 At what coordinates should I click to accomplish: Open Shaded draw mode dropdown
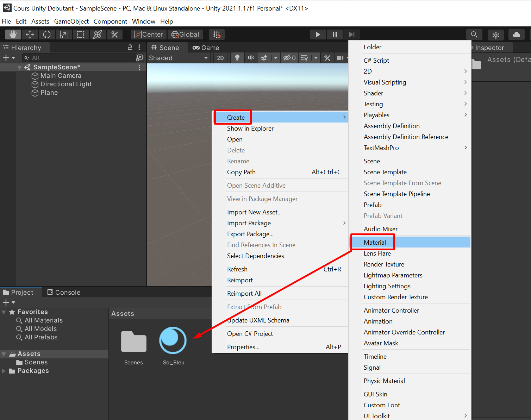[179, 58]
